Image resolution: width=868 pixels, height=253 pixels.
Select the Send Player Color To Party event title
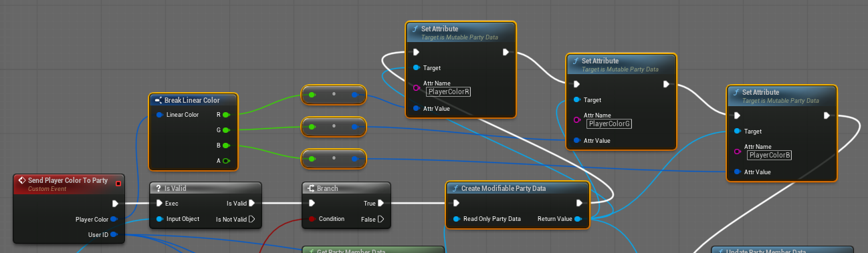[68, 180]
